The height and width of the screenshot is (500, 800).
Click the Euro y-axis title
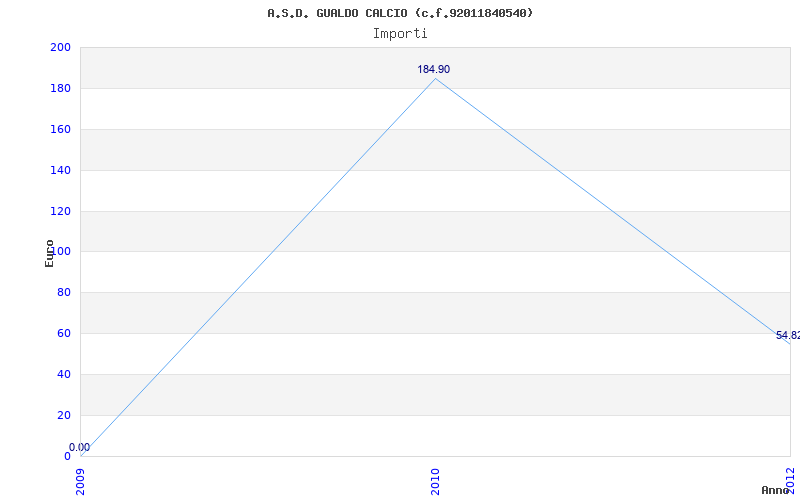[49, 254]
